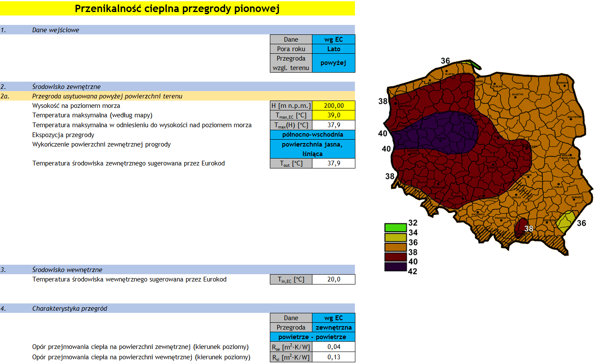Click the bright green legend swatch
This screenshot has width=596, height=364.
click(x=395, y=228)
